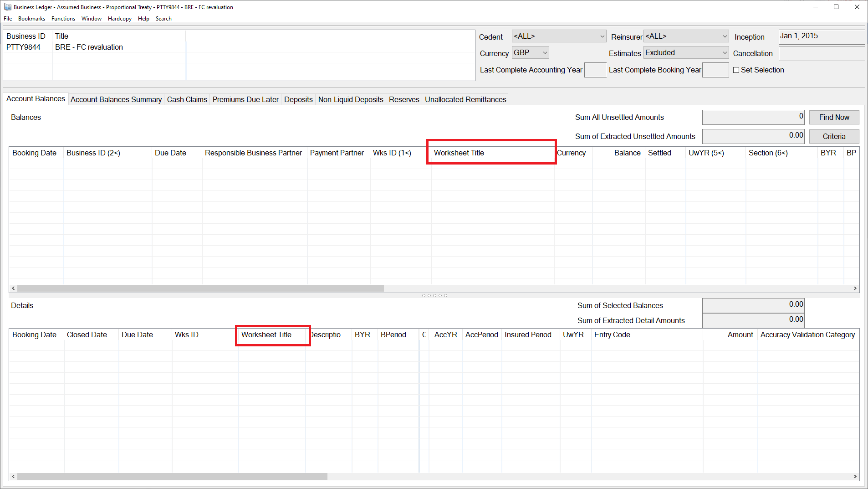Open the Estimates Excluded dropdown
The width and height of the screenshot is (868, 489).
coord(725,52)
